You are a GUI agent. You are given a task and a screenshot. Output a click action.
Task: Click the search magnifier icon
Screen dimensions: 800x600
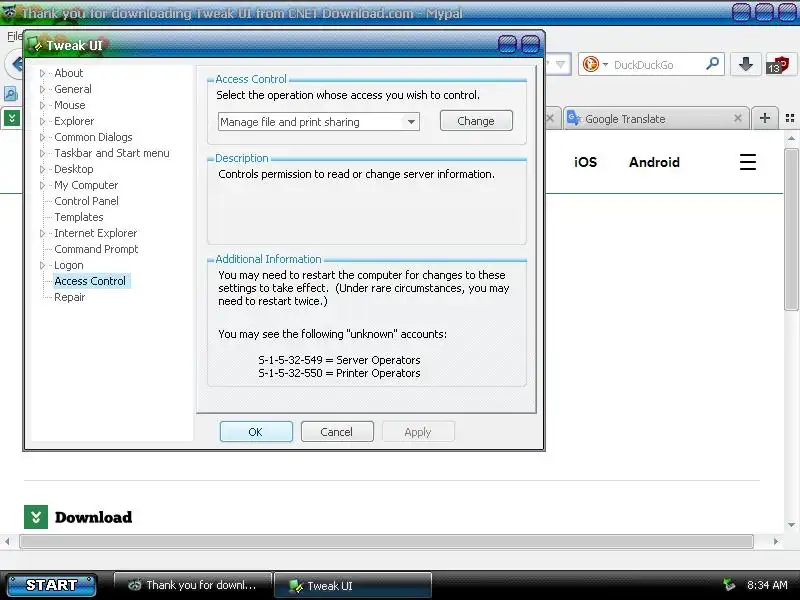click(713, 64)
